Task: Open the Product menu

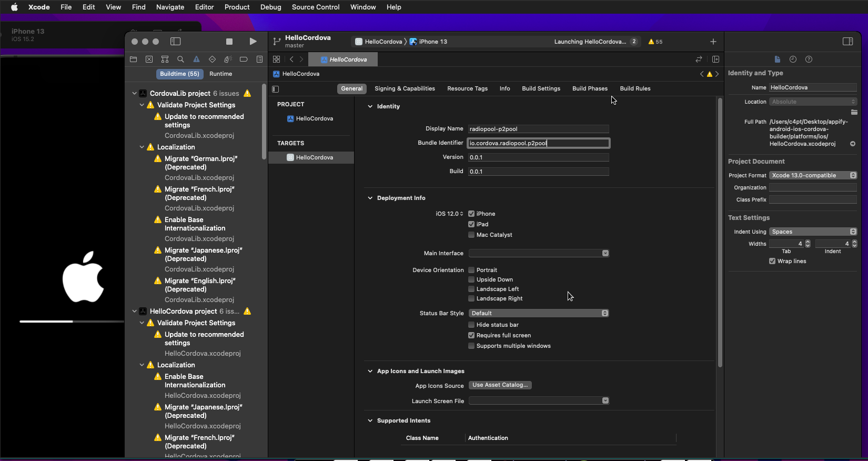Action: pyautogui.click(x=237, y=7)
